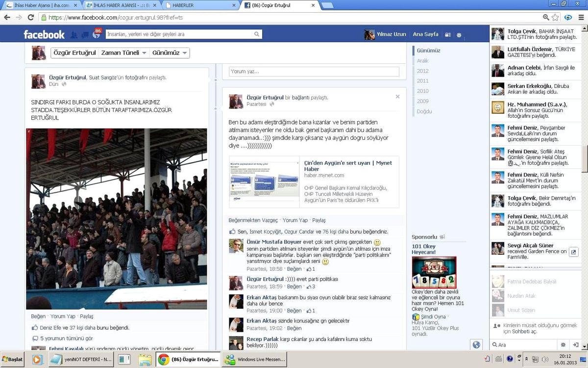The height and width of the screenshot is (368, 588).
Task: Open the Chrome wrench menu
Action: [580, 17]
